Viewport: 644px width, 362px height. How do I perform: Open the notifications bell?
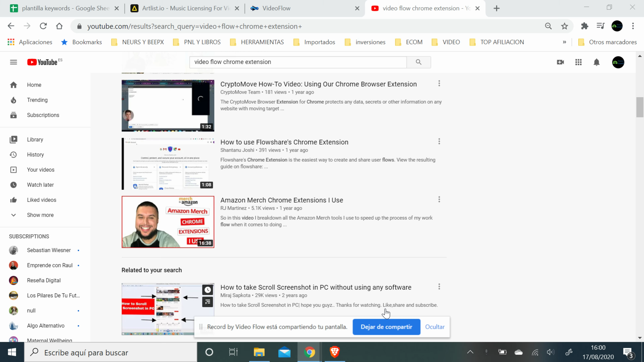(597, 62)
